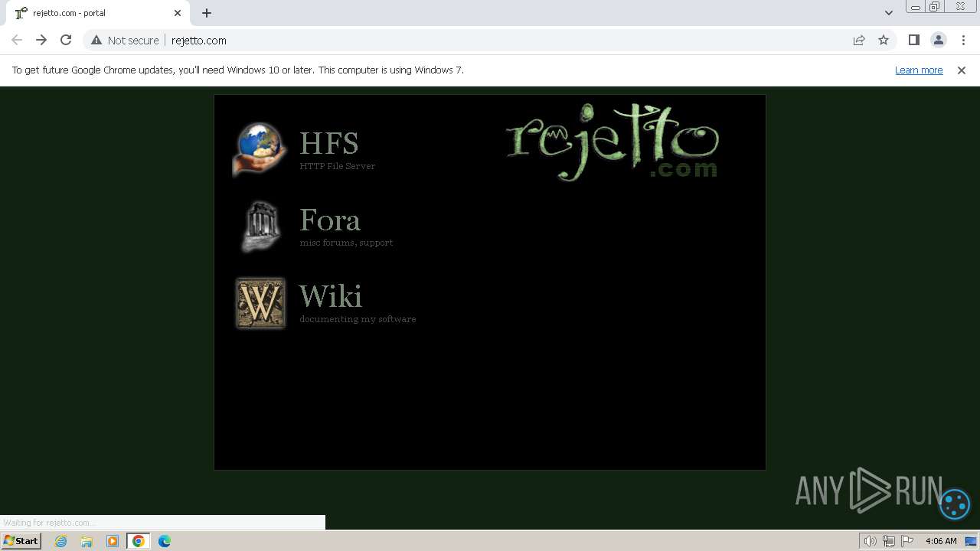Click the rejetto.com logo image
Screen dimensions: 980x551
click(x=612, y=142)
